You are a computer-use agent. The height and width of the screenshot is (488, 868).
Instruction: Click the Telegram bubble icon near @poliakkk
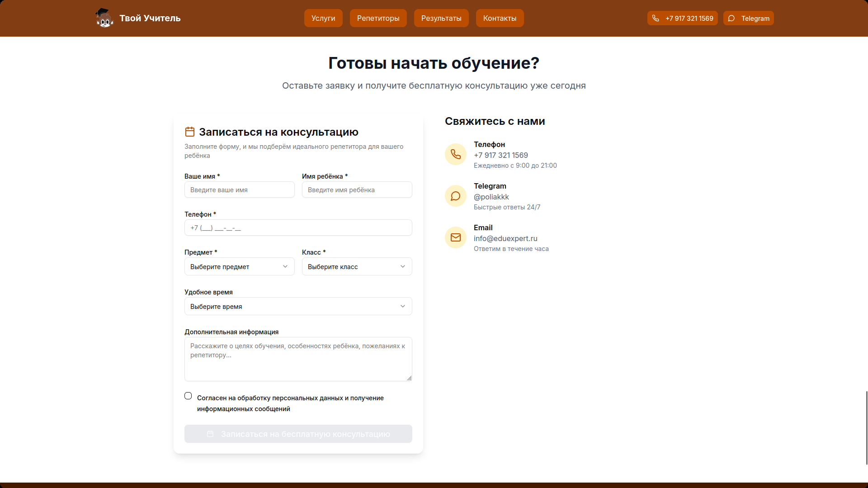456,196
